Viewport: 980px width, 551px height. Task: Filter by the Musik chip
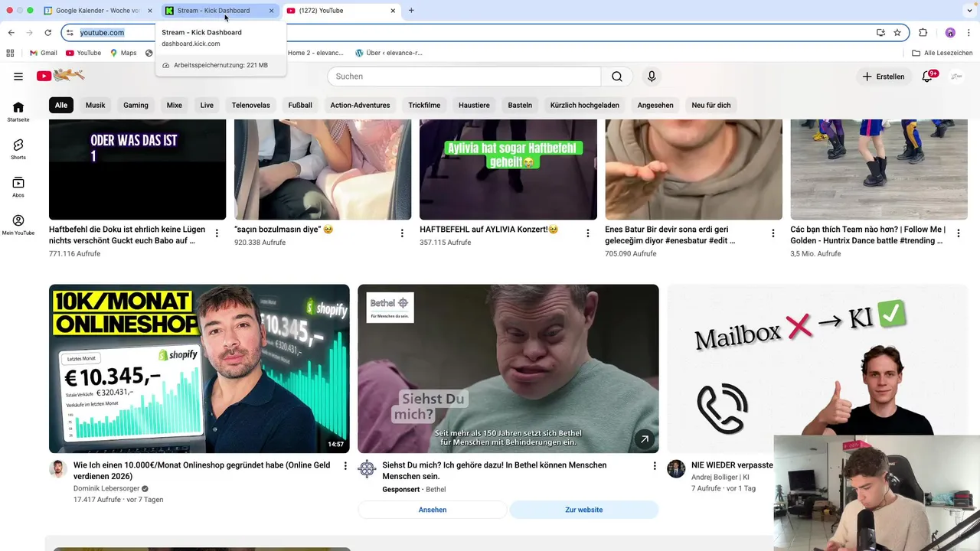[x=96, y=105]
